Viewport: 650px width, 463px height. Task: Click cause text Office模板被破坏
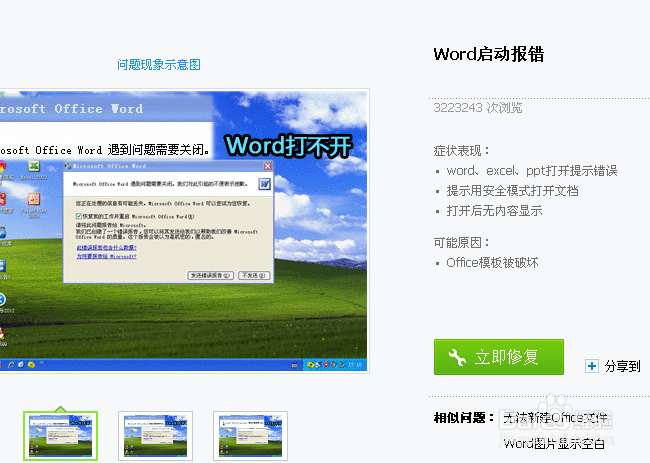click(x=492, y=263)
